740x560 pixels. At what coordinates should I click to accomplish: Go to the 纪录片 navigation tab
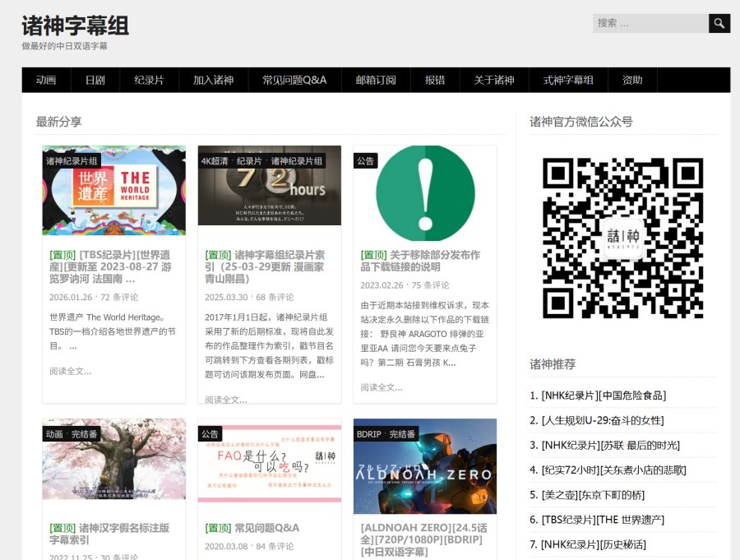149,80
